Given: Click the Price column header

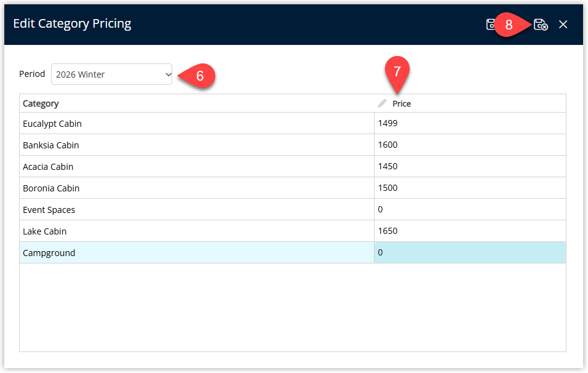Looking at the screenshot, I should click(402, 103).
